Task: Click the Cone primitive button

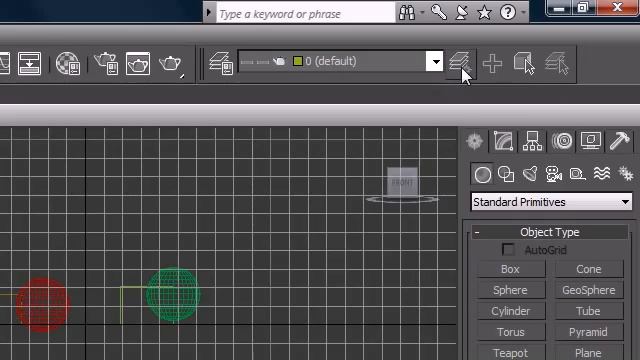Action: click(x=589, y=269)
